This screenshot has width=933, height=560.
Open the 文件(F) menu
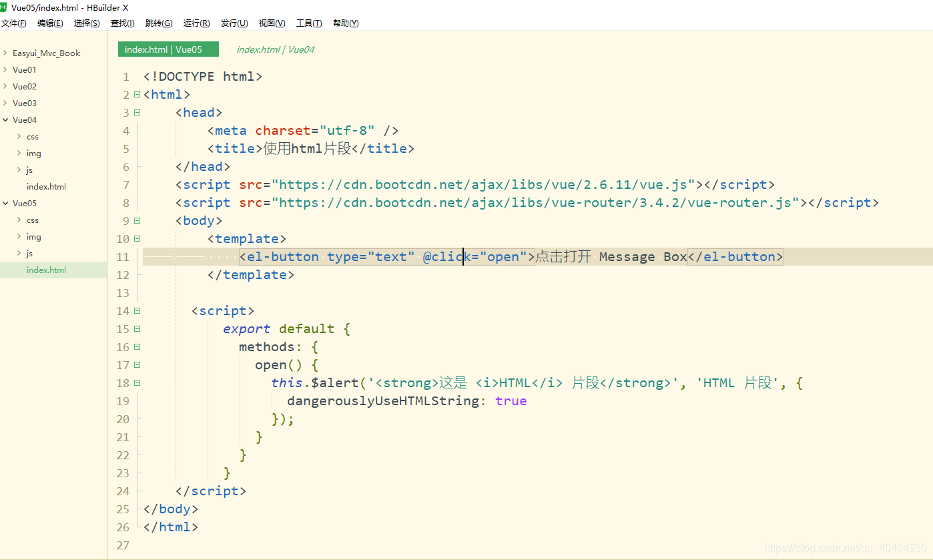pyautogui.click(x=13, y=23)
